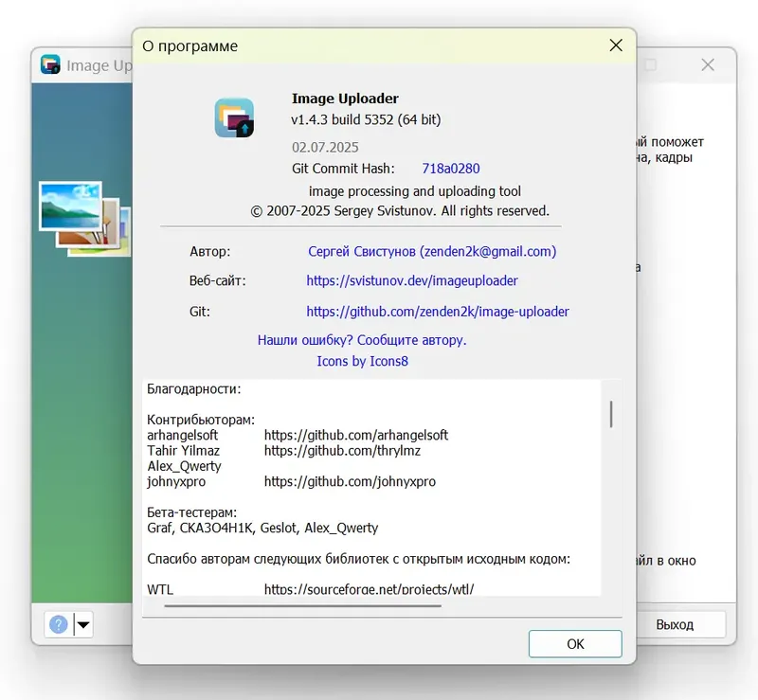Open the dropdown arrow next to help button
The width and height of the screenshot is (758, 700).
[x=81, y=624]
